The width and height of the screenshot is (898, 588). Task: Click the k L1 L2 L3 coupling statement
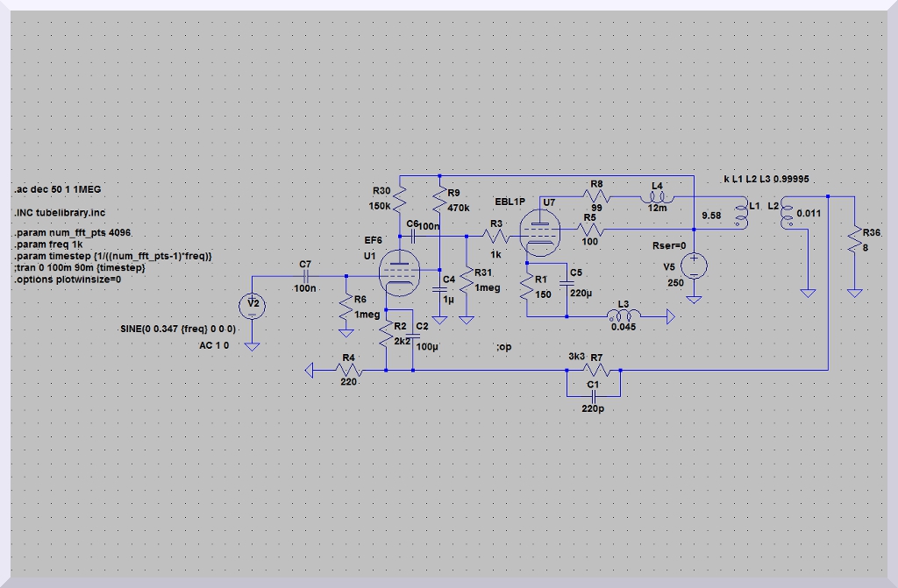(766, 179)
